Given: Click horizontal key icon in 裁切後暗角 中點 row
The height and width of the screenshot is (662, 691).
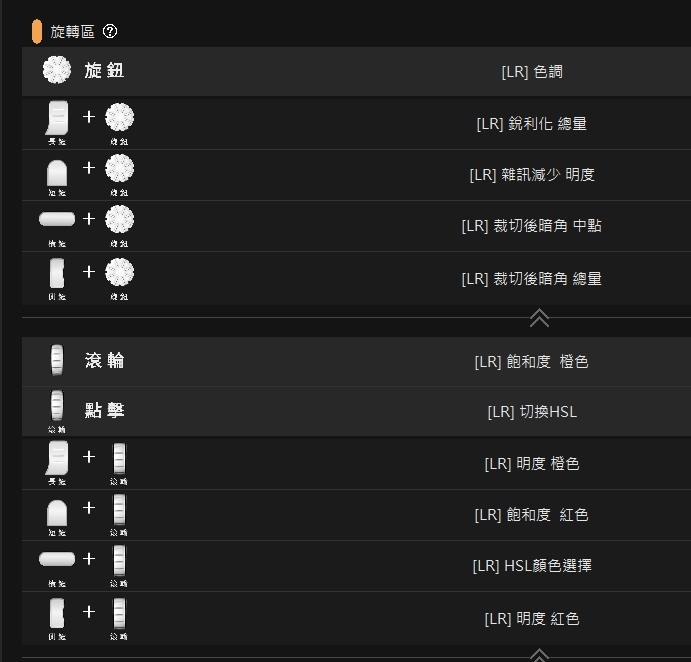Looking at the screenshot, I should point(57,219).
